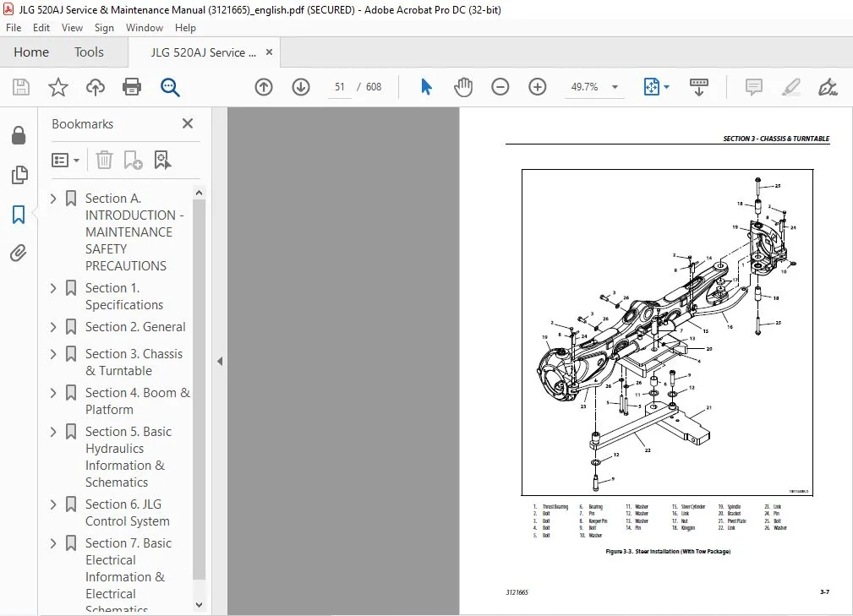The image size is (853, 616).
Task: Jump to Section 2. General bookmark
Action: pos(135,327)
